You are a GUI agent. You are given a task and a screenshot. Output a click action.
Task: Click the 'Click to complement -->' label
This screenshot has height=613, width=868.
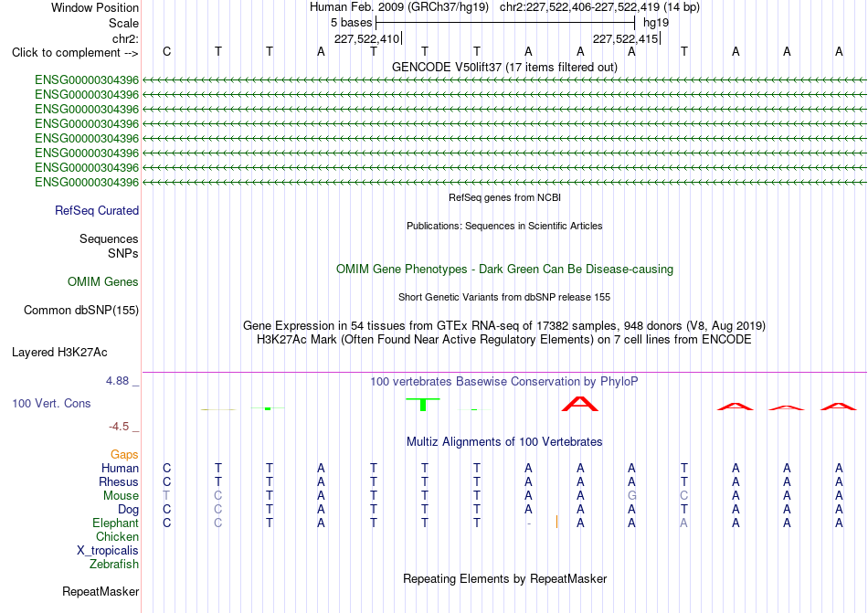pos(75,53)
